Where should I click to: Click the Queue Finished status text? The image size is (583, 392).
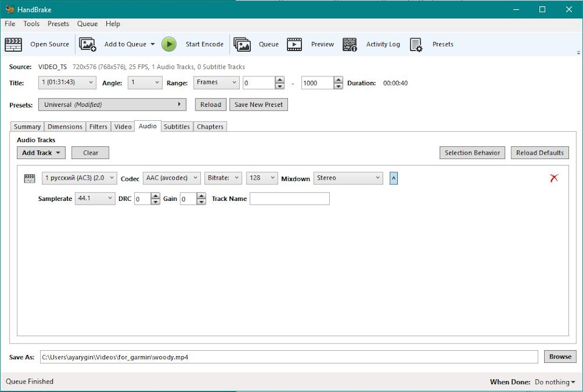(x=29, y=382)
